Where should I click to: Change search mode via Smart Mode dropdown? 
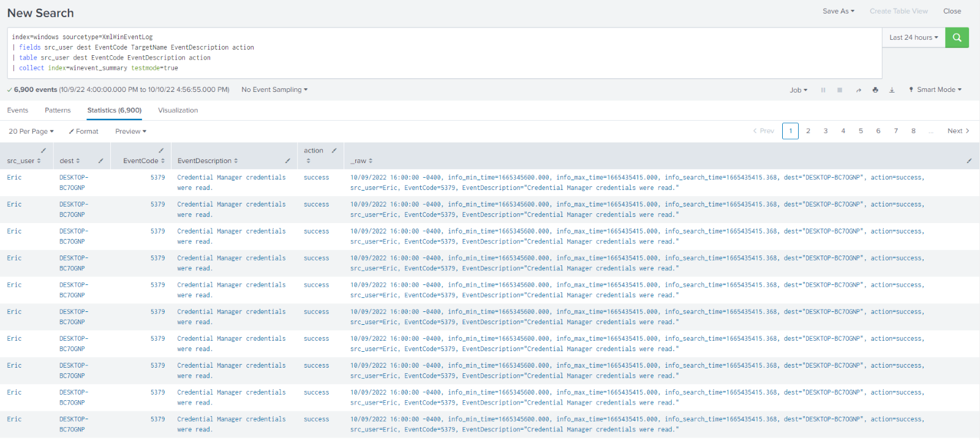click(935, 89)
